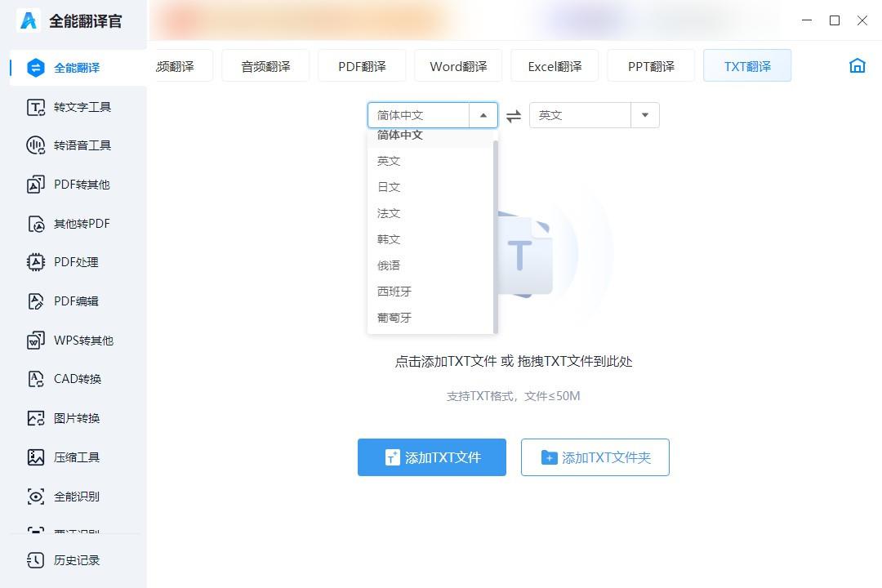Open 转语音工具 sidebar icon
The image size is (882, 588).
point(35,145)
